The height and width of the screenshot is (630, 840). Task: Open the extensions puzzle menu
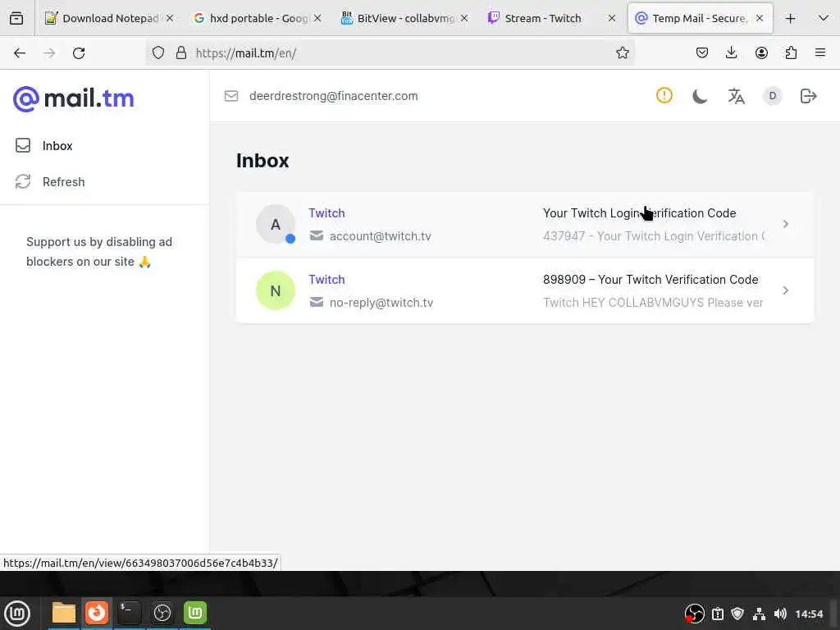click(x=791, y=52)
